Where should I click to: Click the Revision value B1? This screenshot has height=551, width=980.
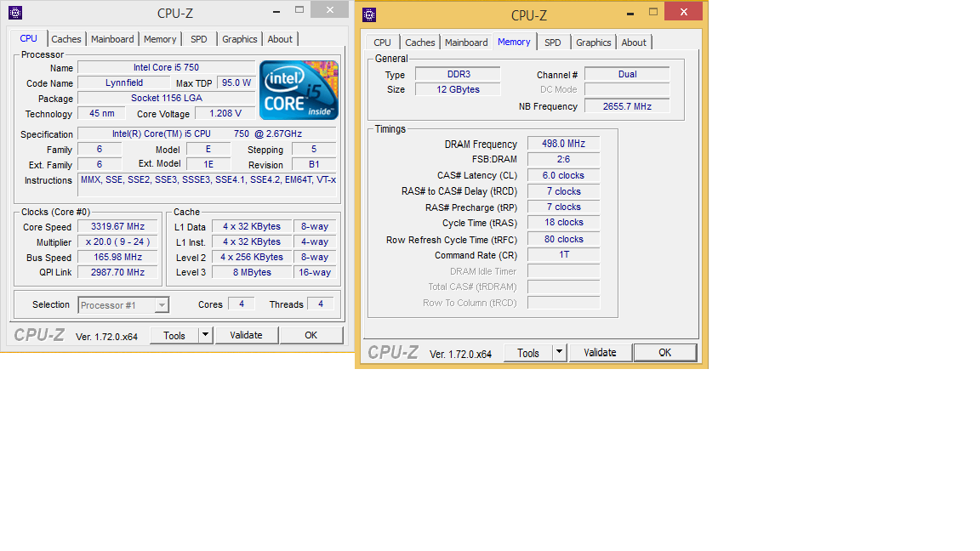click(315, 164)
